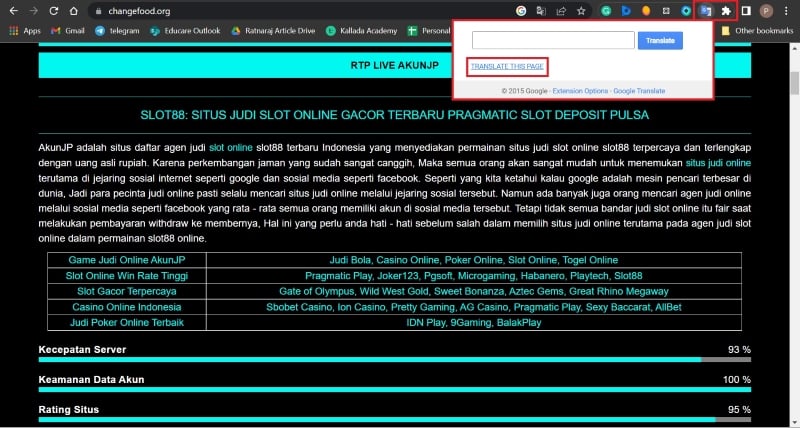
Task: Click the 'Gate of Olympus' table cell
Action: 473,292
